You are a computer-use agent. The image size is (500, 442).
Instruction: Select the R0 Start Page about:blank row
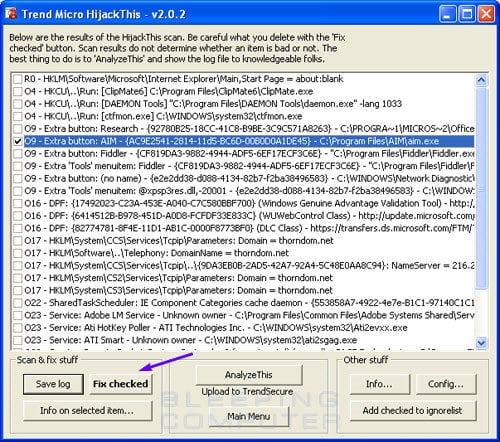tap(184, 79)
